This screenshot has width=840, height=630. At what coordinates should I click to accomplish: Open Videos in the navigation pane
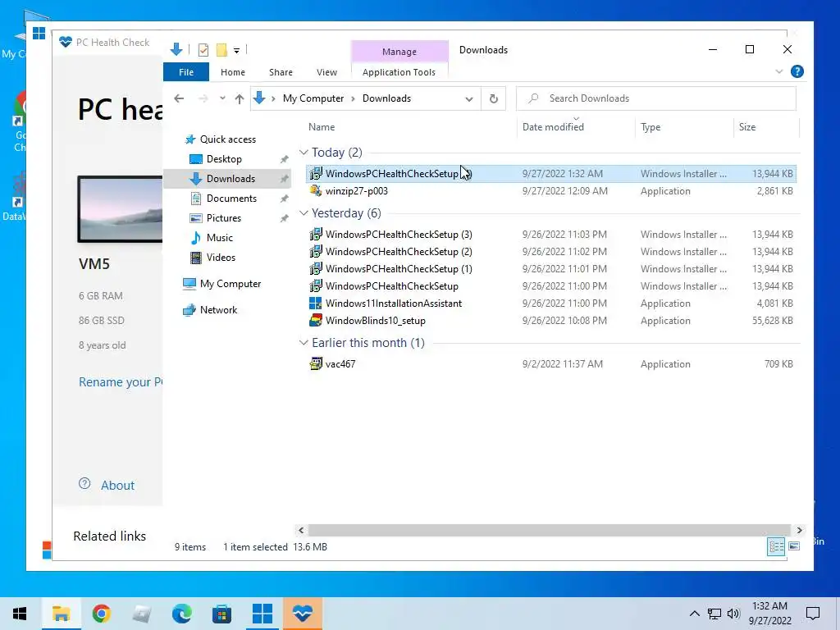coord(221,258)
